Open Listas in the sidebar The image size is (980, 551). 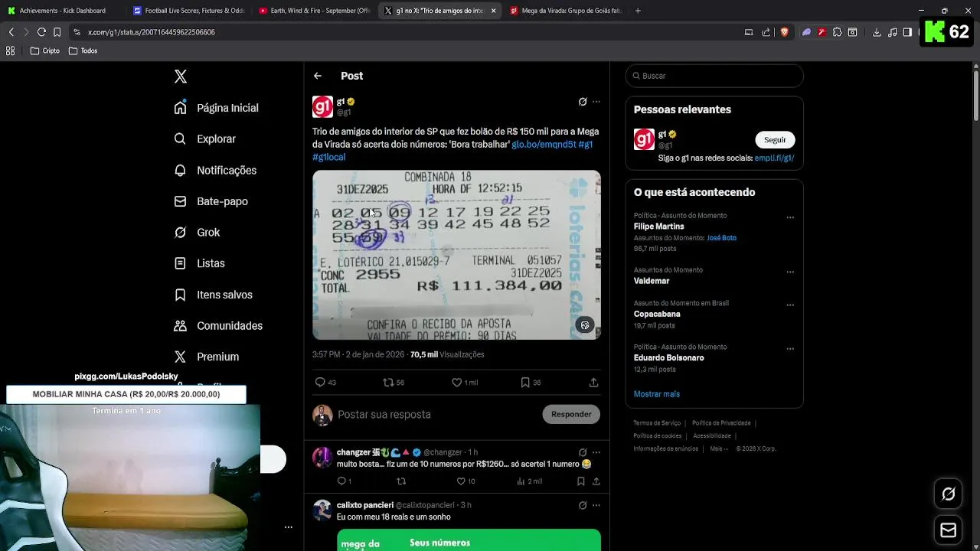(200, 263)
